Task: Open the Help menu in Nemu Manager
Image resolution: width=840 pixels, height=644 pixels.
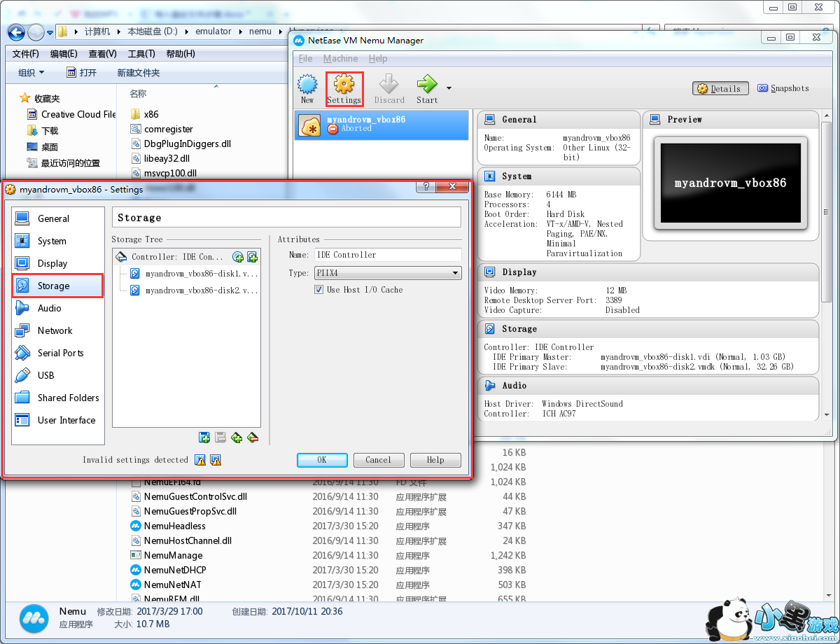Action: pos(378,58)
